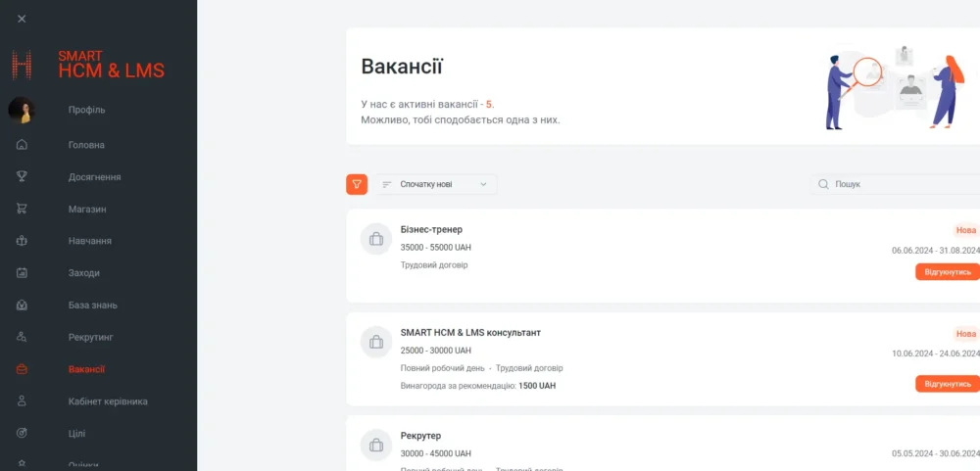The height and width of the screenshot is (471, 980).
Task: Open the user profile avatar
Action: pyautogui.click(x=22, y=110)
